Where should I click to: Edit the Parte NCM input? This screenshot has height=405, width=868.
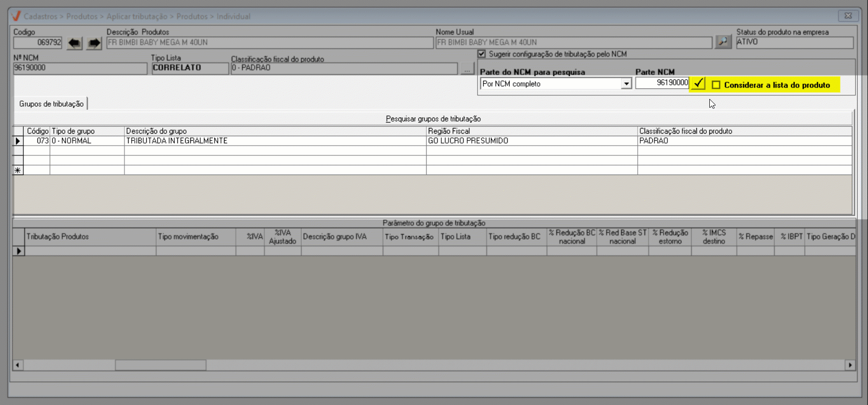coord(662,83)
